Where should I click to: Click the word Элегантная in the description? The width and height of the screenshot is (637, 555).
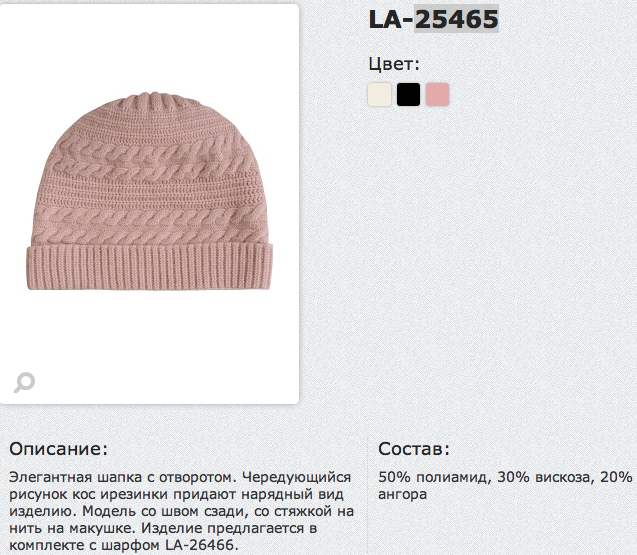tap(50, 477)
